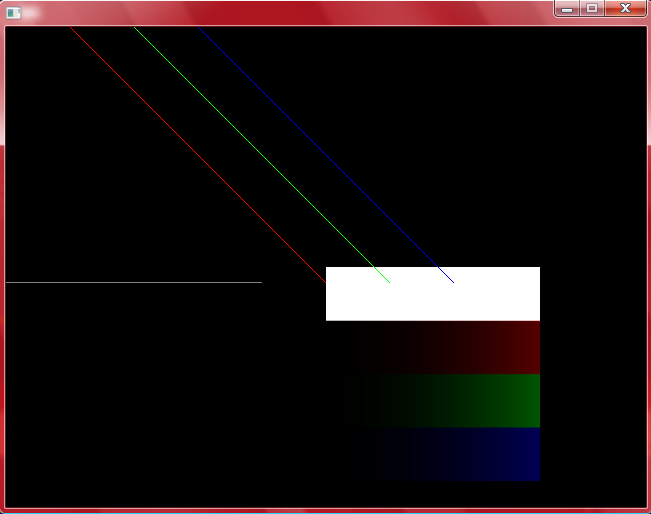651x514 pixels.
Task: Click the horizontal gray line on the left
Action: (x=130, y=282)
